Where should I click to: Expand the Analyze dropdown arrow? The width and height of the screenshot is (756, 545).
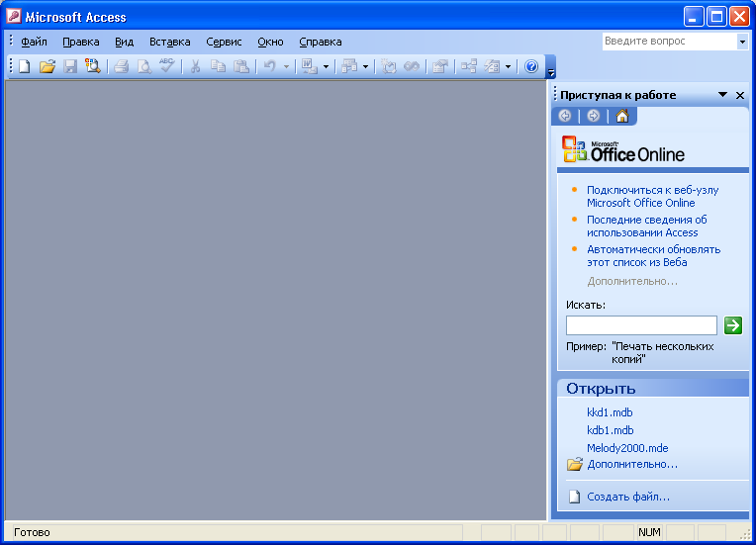pyautogui.click(x=365, y=66)
